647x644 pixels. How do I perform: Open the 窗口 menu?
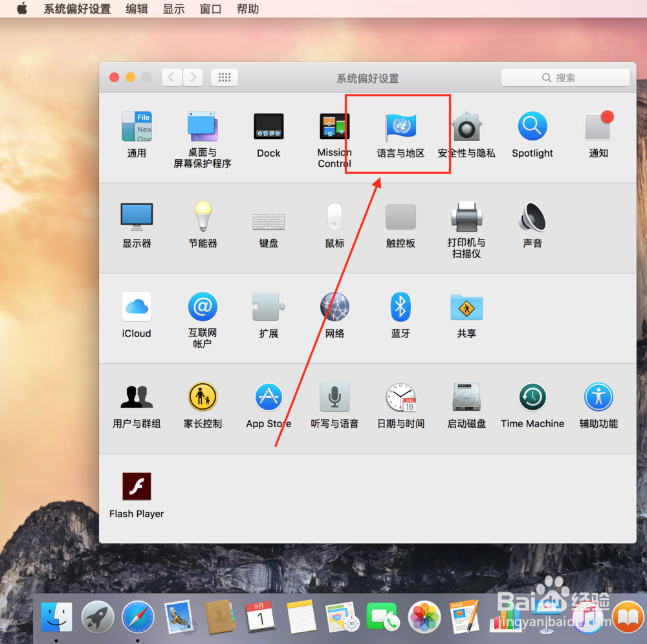click(x=211, y=8)
